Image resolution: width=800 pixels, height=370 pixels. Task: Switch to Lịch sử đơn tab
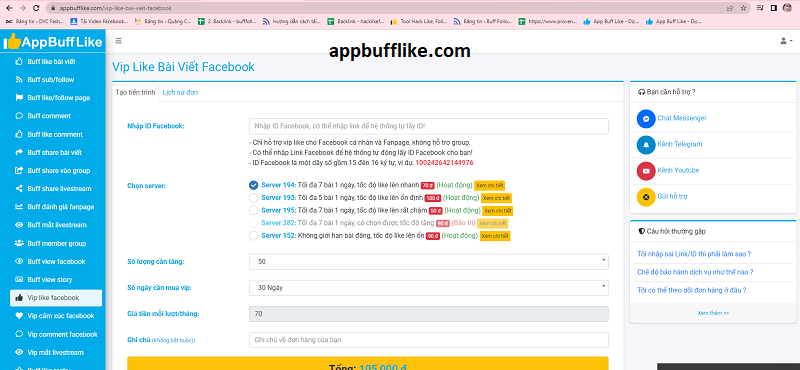[180, 92]
